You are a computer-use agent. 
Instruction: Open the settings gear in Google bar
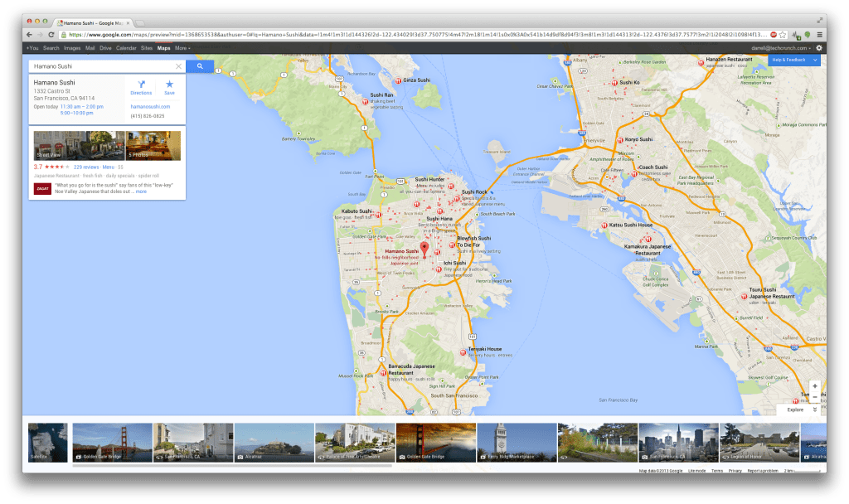819,48
